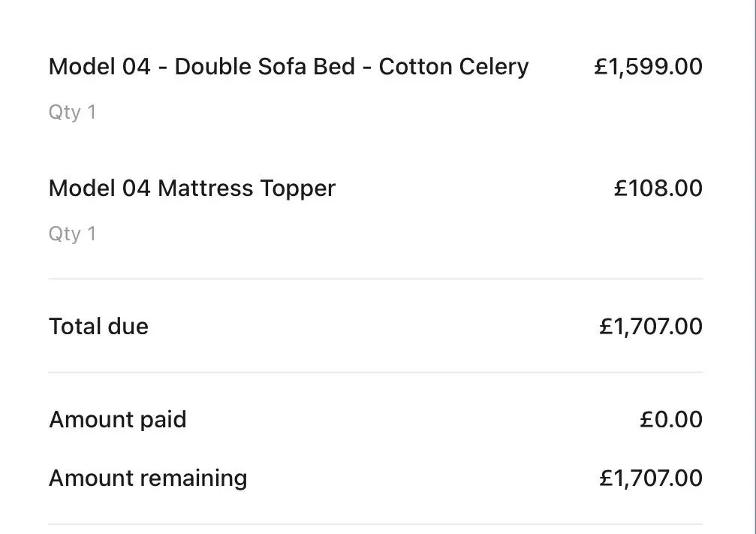Click the divider line below Amount remaining
Image resolution: width=756 pixels, height=534 pixels.
(x=375, y=523)
